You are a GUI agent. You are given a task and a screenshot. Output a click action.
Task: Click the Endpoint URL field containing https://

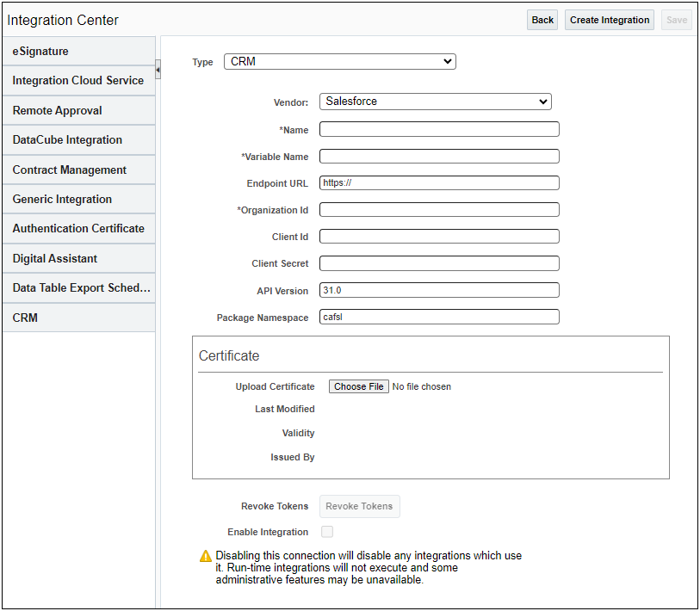[x=438, y=182]
